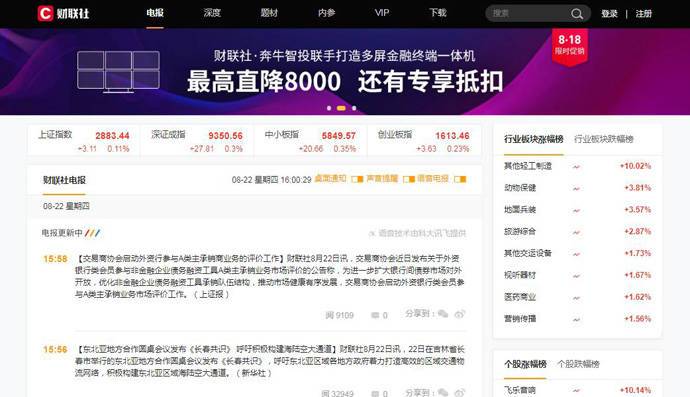Open trend chart icon for 旅游综合
This screenshot has height=397, width=690.
click(x=576, y=232)
